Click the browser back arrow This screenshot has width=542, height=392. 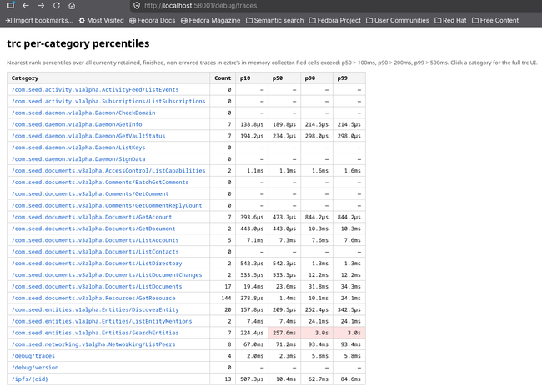click(x=25, y=5)
